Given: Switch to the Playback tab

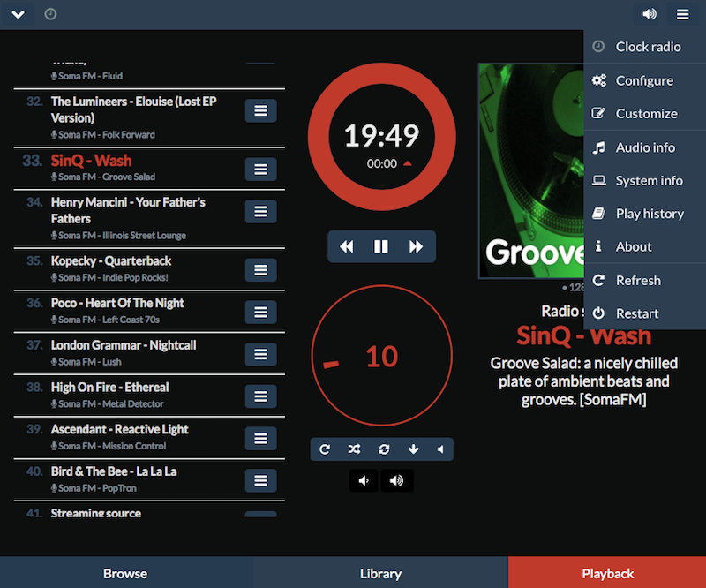Looking at the screenshot, I should tap(607, 573).
